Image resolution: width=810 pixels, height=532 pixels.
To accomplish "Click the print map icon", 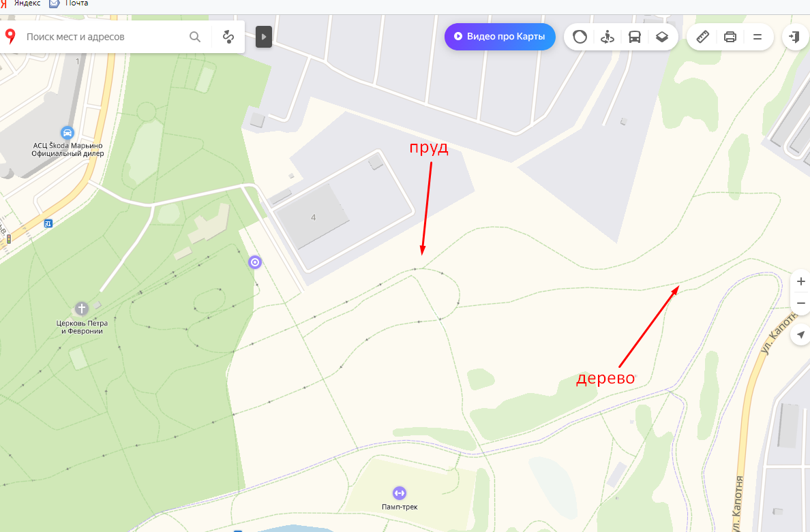I will pos(730,37).
